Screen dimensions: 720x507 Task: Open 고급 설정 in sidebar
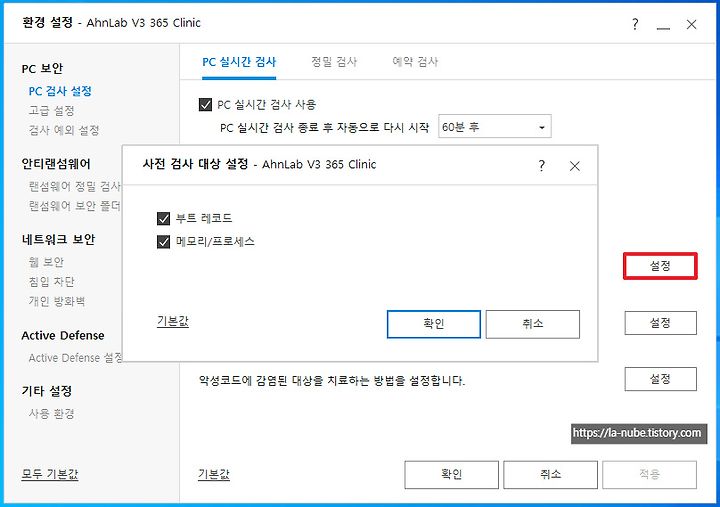tap(51, 111)
